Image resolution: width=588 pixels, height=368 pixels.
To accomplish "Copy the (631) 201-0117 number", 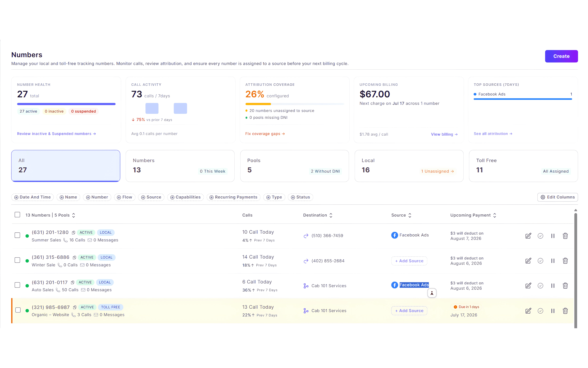I will point(72,282).
